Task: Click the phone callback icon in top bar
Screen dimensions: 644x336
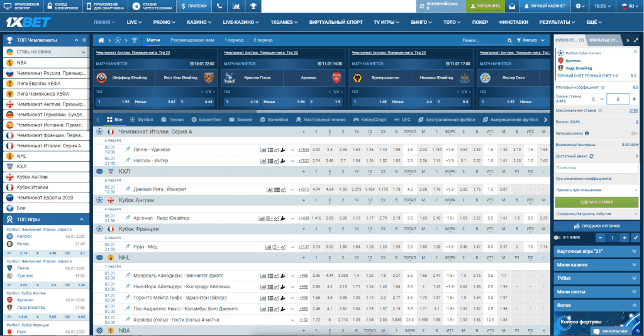Action: tap(218, 6)
